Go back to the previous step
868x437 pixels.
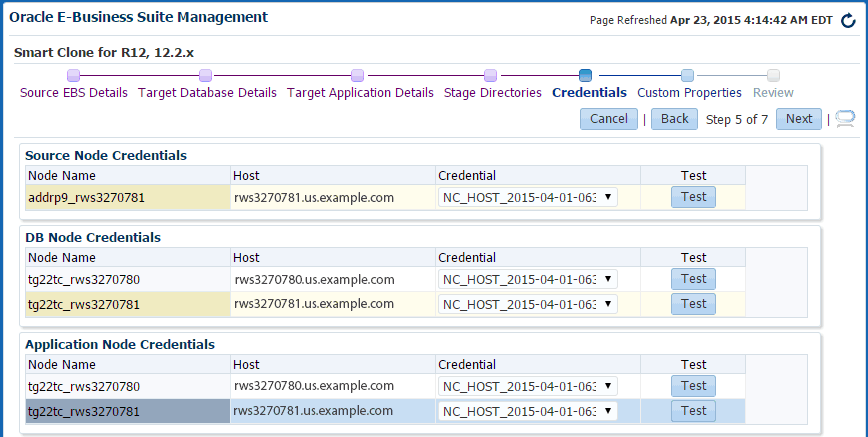coord(674,119)
